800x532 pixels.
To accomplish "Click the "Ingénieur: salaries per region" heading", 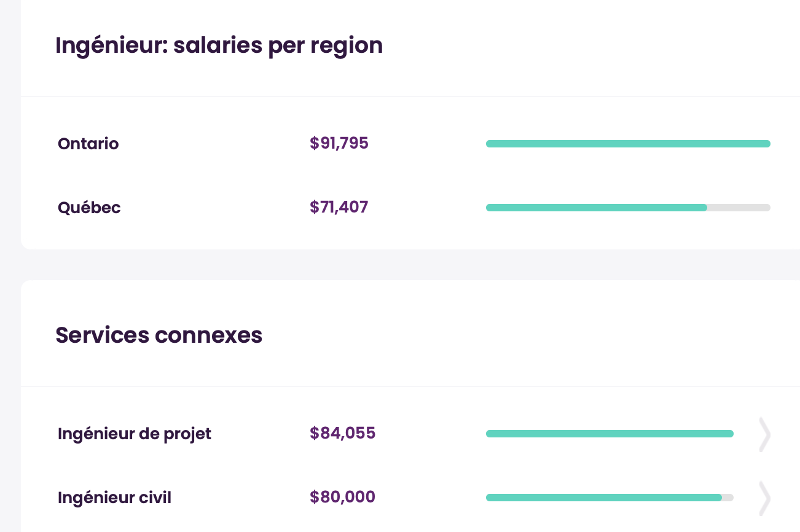I will (x=219, y=45).
